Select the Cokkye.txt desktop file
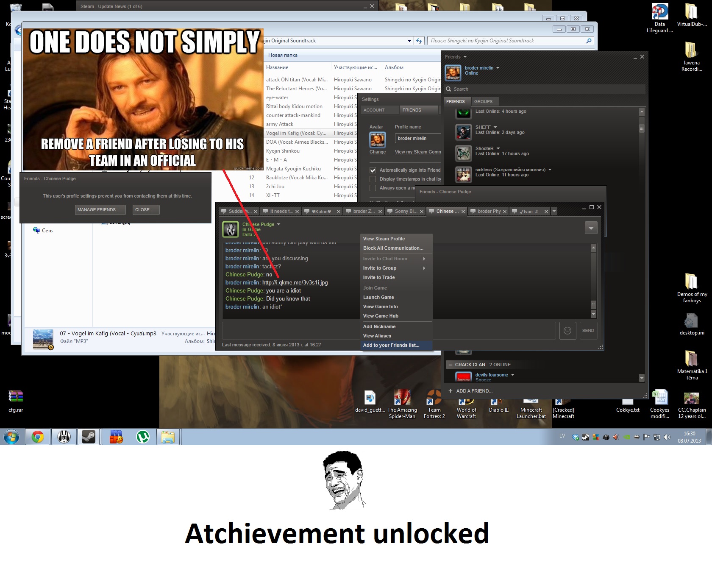712x588 pixels. (x=628, y=406)
